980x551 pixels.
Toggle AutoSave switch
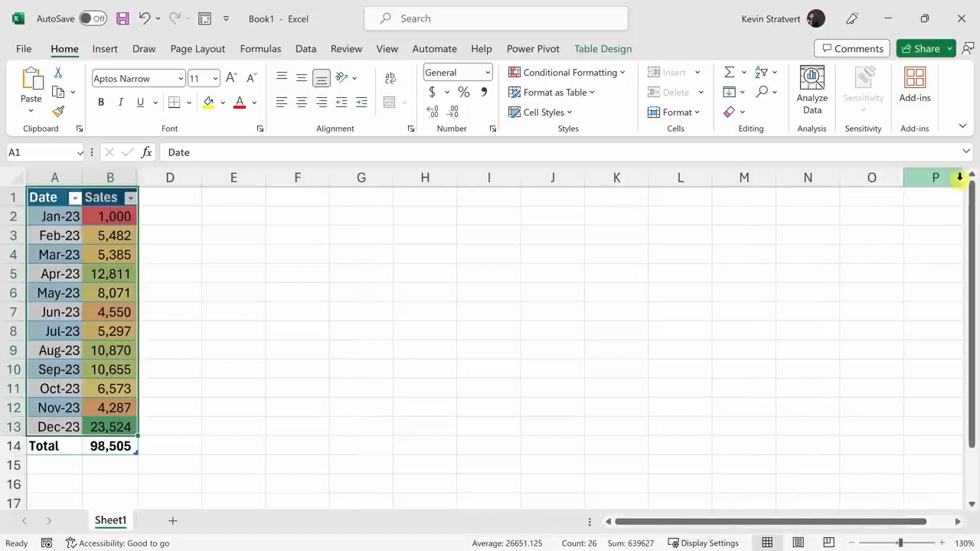tap(93, 18)
